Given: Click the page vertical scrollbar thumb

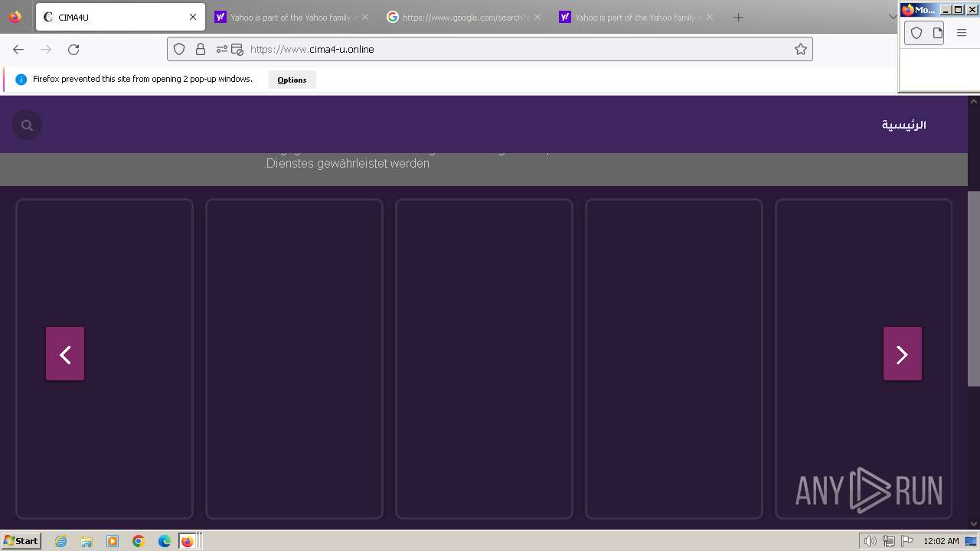Looking at the screenshot, I should [974, 289].
